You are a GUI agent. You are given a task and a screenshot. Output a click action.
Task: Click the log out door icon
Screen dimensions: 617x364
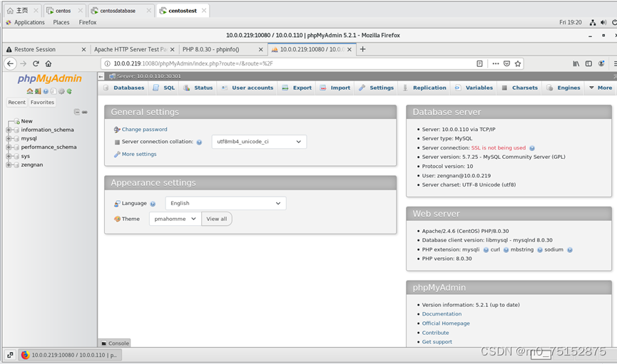[38, 91]
